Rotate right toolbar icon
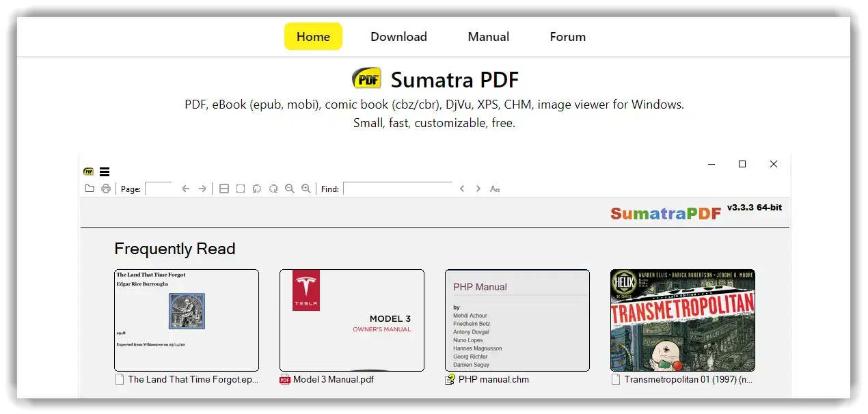Viewport: 868px width, 414px height. [x=273, y=189]
